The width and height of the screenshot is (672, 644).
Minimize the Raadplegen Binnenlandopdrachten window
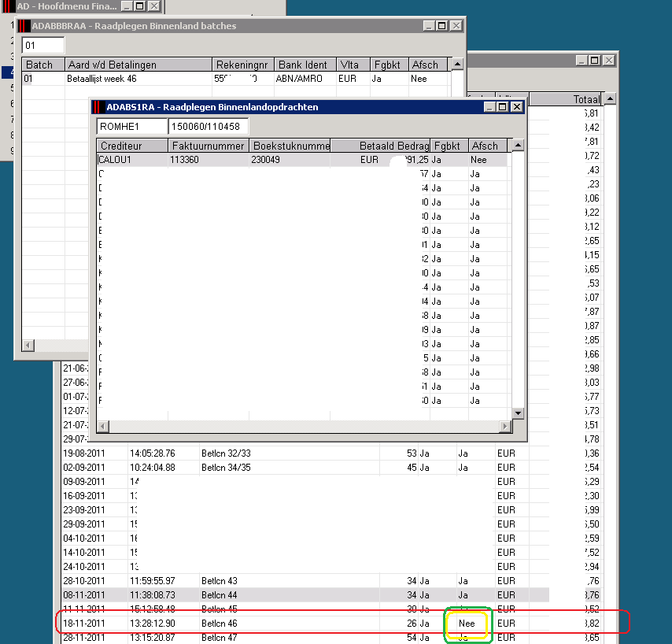pos(489,107)
